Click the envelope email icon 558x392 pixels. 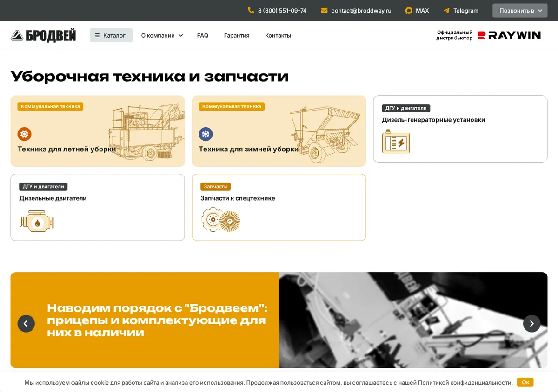(x=324, y=10)
